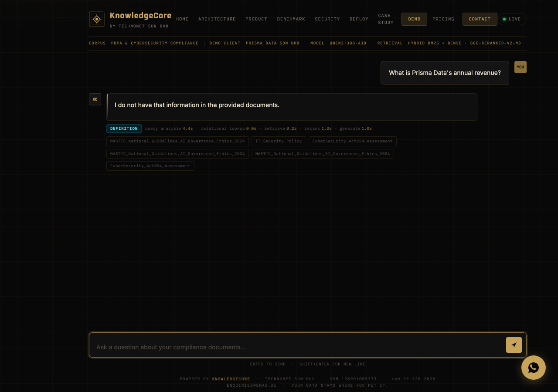Image resolution: width=558 pixels, height=392 pixels.
Task: Click the footer KNOWLEDGECORE link
Action: tap(231, 379)
